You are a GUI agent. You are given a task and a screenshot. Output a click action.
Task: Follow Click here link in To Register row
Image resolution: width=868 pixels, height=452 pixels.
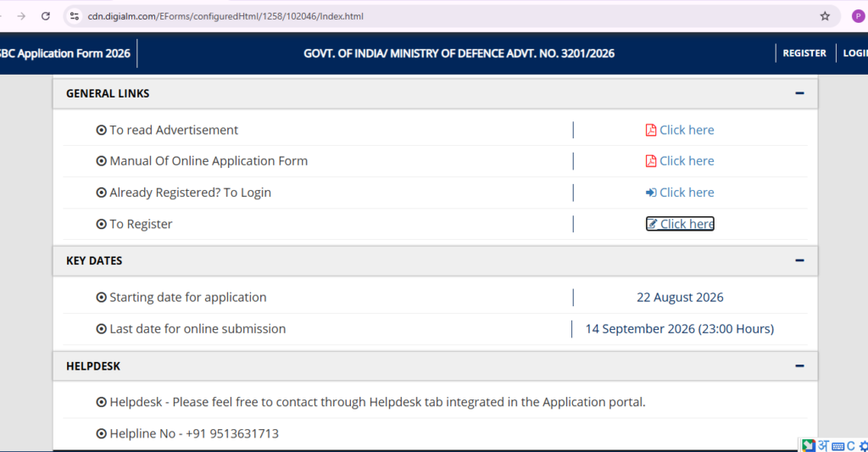[687, 224]
